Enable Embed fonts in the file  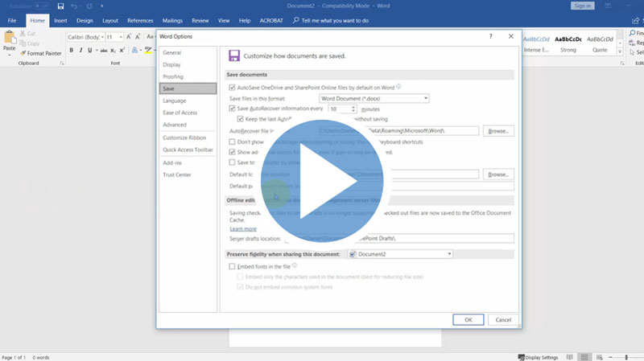233,265
